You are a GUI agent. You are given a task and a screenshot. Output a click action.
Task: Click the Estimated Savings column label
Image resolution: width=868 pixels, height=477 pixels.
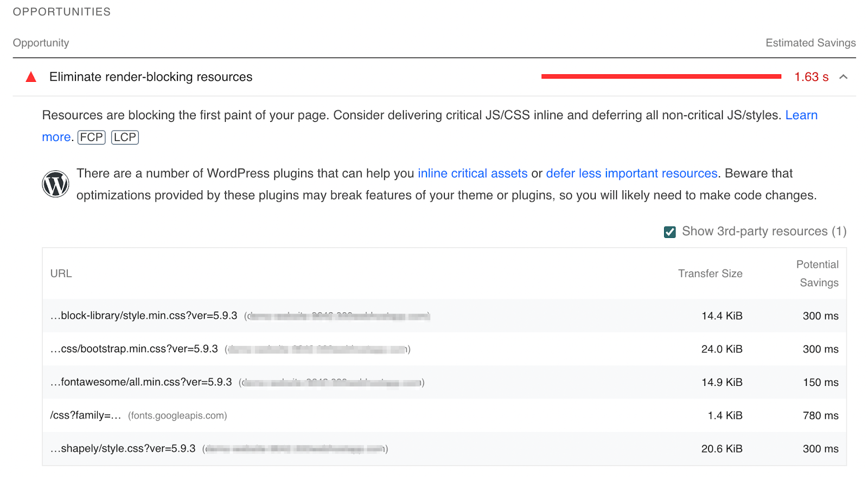[x=810, y=43]
